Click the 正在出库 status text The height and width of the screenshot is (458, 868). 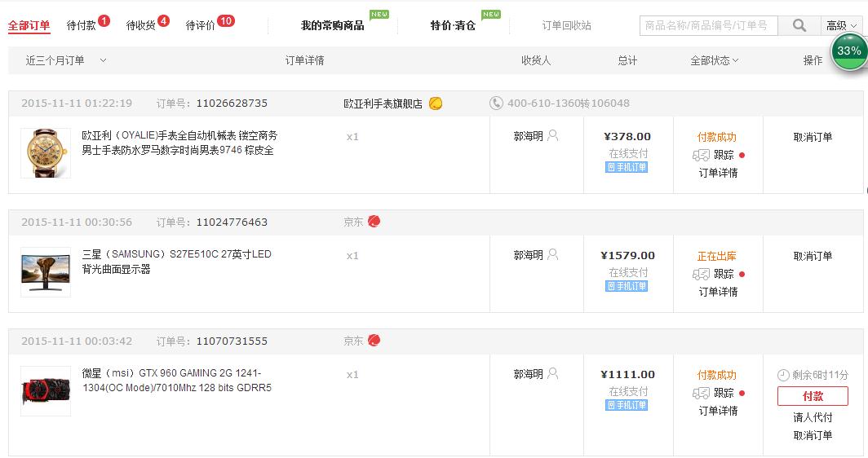coord(716,256)
